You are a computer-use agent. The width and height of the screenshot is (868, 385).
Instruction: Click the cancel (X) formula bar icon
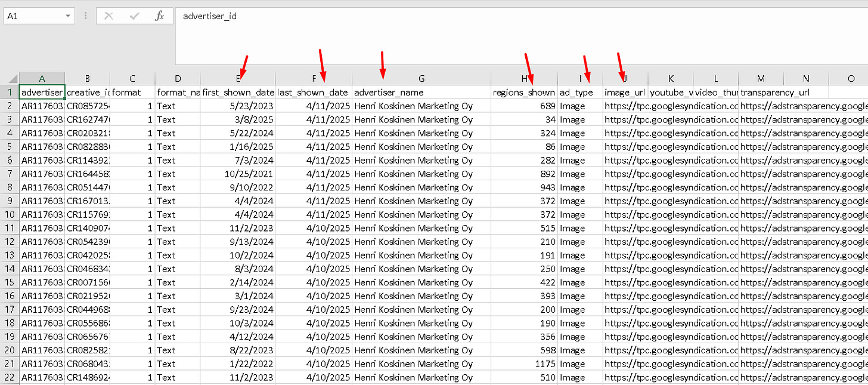[x=108, y=16]
